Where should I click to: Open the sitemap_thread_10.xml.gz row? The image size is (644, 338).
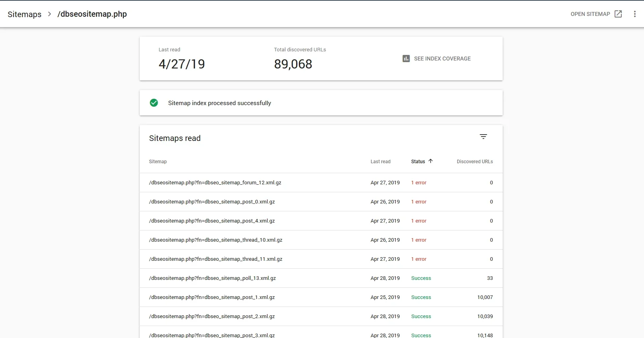point(321,240)
